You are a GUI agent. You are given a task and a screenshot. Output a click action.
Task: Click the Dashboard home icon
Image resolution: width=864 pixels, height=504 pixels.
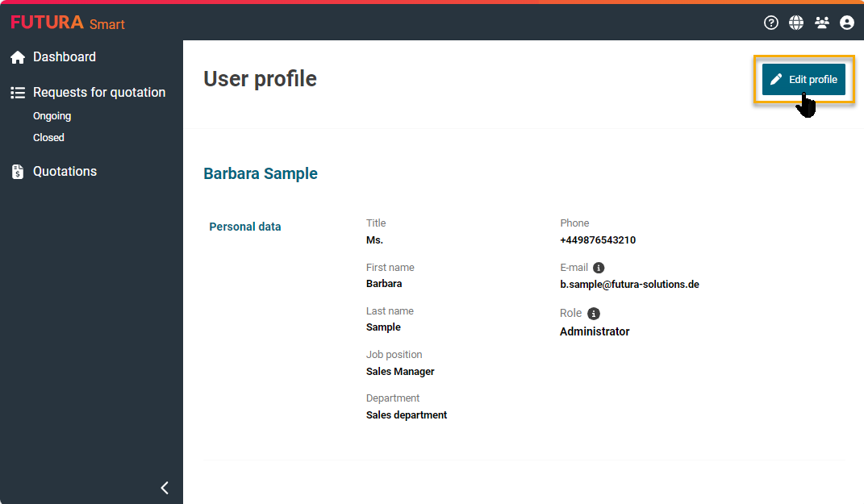point(18,57)
